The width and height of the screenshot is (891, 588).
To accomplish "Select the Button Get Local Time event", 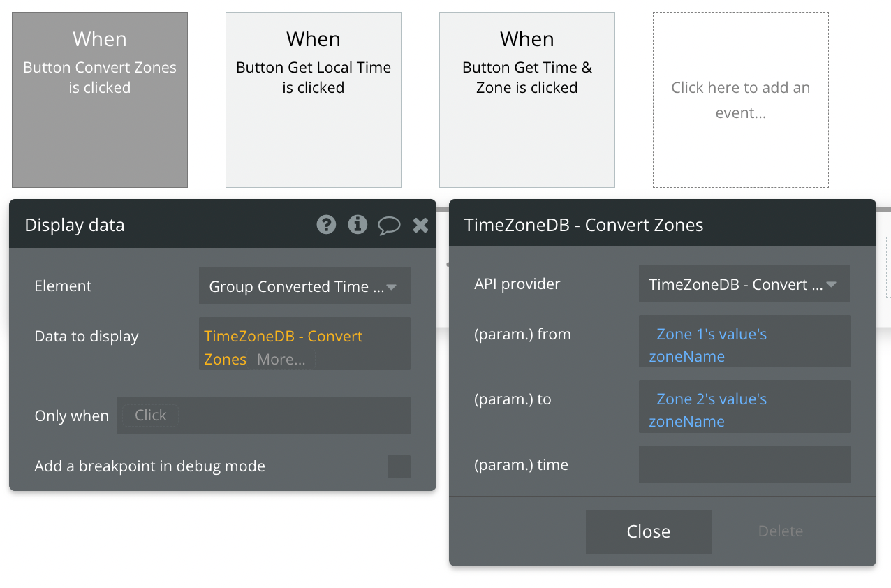I will [314, 100].
